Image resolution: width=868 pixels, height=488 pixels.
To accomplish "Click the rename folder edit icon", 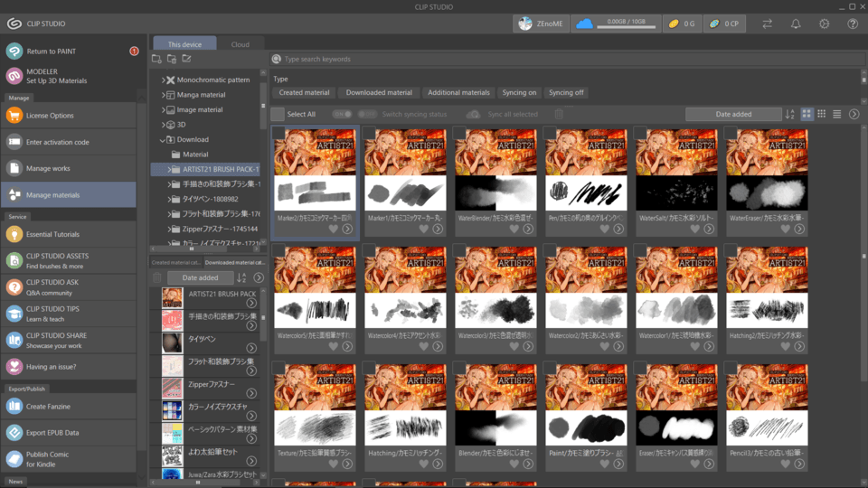I will click(x=186, y=59).
